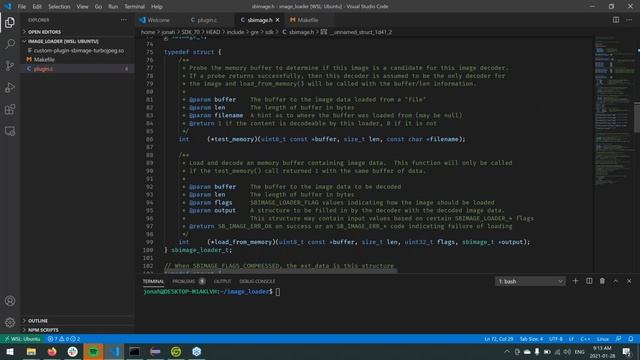This screenshot has height=360, width=640.
Task: Open the Windows Start menu
Action: click(10, 351)
